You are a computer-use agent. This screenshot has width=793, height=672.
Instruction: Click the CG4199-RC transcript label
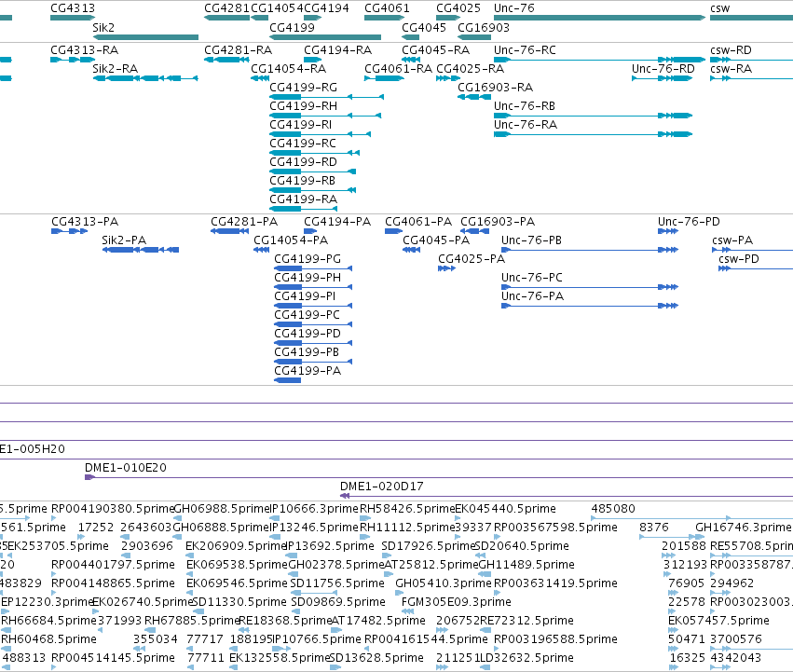303,144
